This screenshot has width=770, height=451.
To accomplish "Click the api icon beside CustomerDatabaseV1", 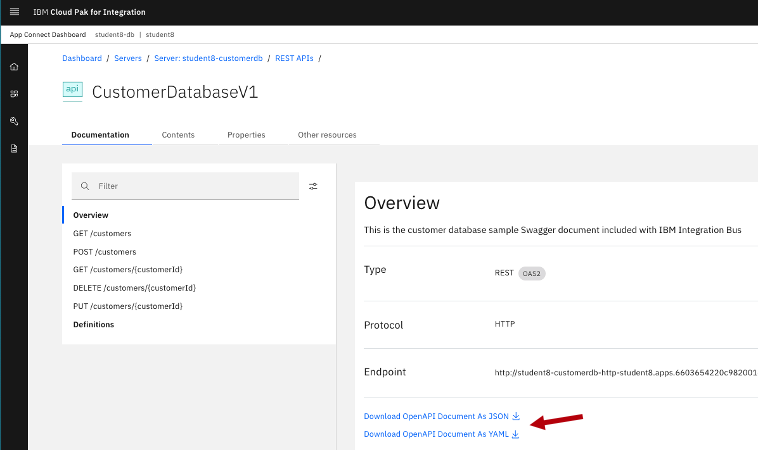I will [x=72, y=91].
